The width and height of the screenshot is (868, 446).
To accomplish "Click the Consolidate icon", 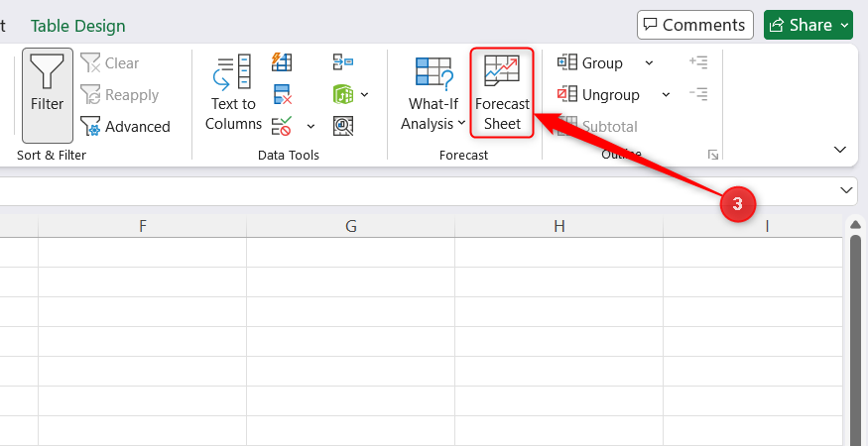I will tap(343, 62).
